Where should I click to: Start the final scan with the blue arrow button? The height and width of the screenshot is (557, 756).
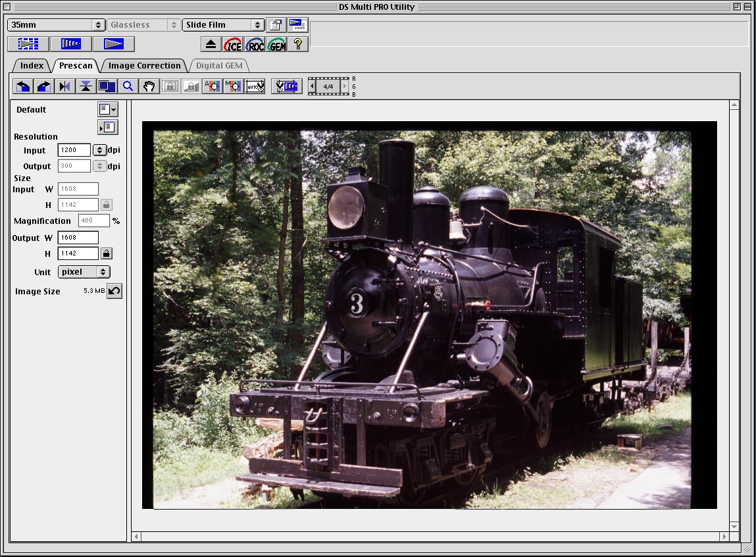[x=113, y=44]
